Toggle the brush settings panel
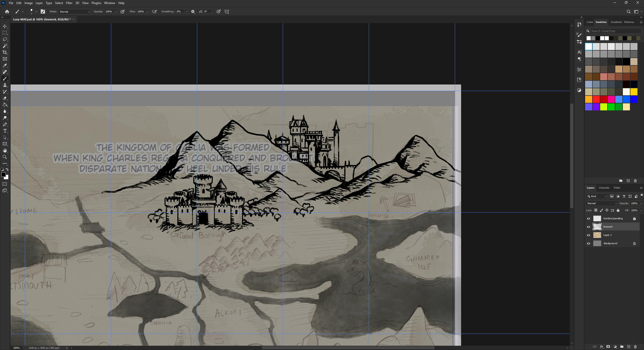The height and width of the screenshot is (350, 644). tap(43, 12)
